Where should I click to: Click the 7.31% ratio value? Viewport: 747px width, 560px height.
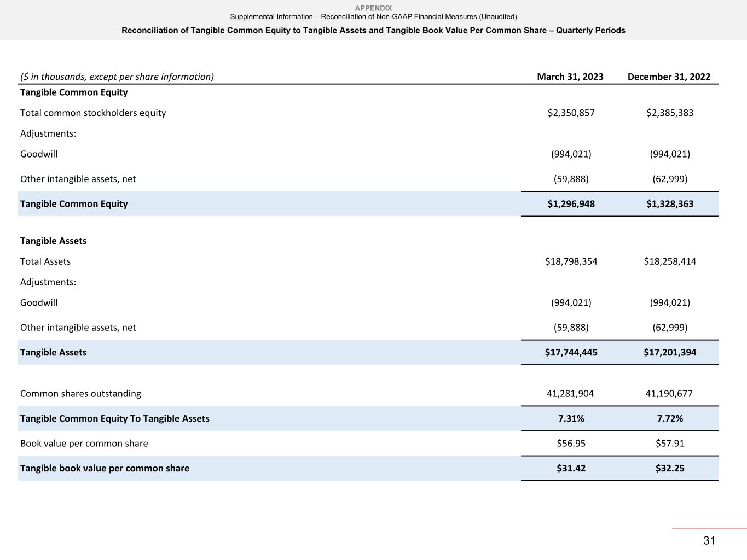tap(571, 419)
